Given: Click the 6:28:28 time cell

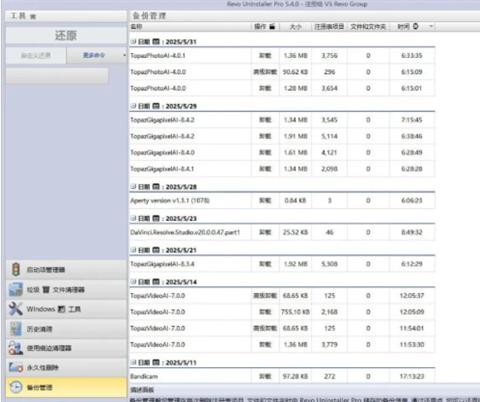Looking at the screenshot, I should 412,169.
